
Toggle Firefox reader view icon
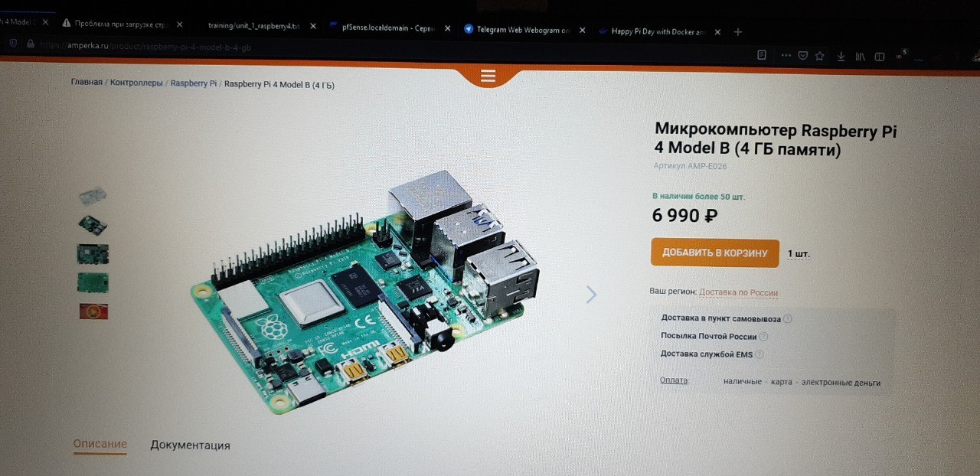click(762, 55)
